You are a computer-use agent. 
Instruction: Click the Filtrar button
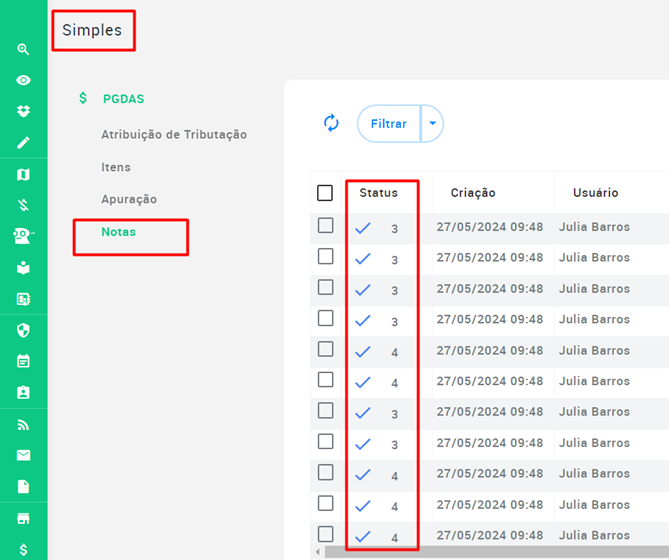pos(389,123)
